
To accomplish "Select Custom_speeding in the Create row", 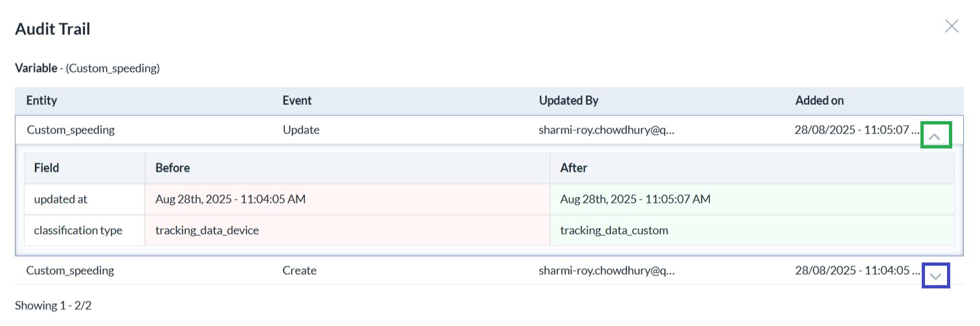I will [70, 270].
